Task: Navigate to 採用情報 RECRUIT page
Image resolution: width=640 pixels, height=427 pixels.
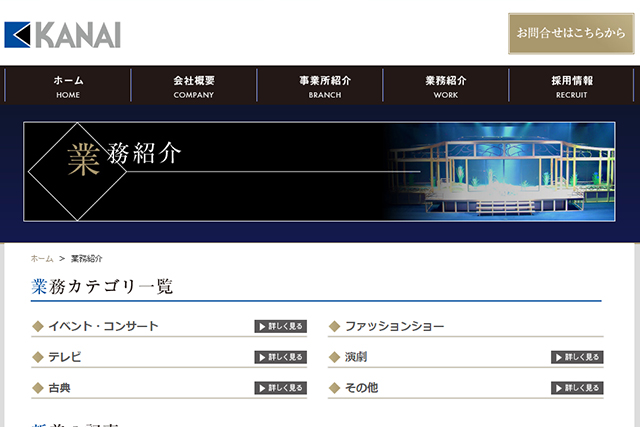Action: coord(572,85)
